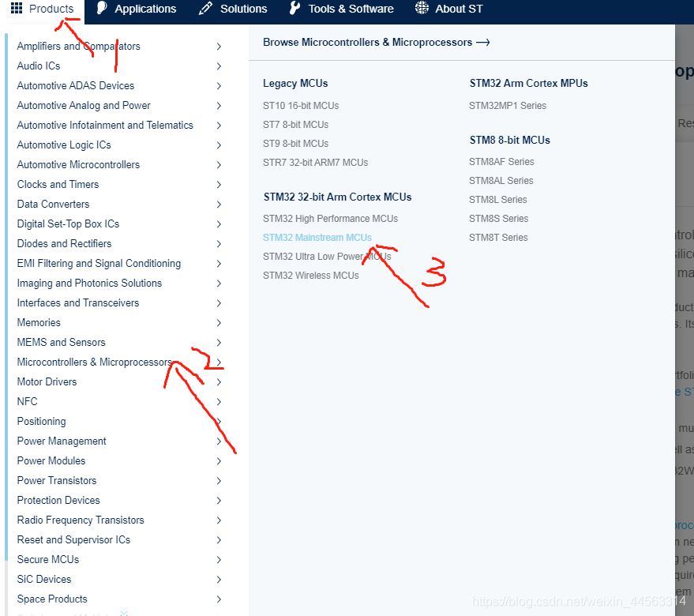This screenshot has width=694, height=616.
Task: Select Automotive Logic ICs category
Action: [x=64, y=145]
